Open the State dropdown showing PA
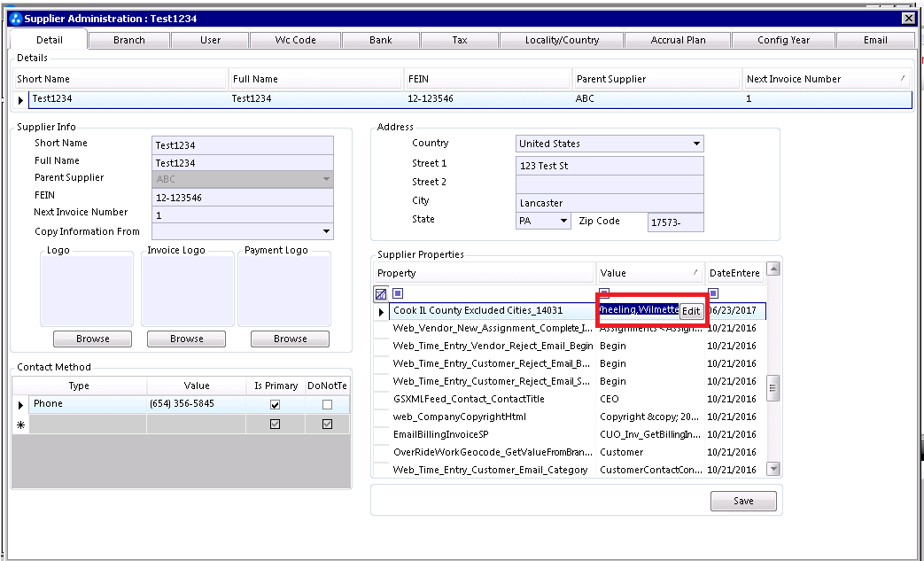This screenshot has width=924, height=561. [x=563, y=221]
